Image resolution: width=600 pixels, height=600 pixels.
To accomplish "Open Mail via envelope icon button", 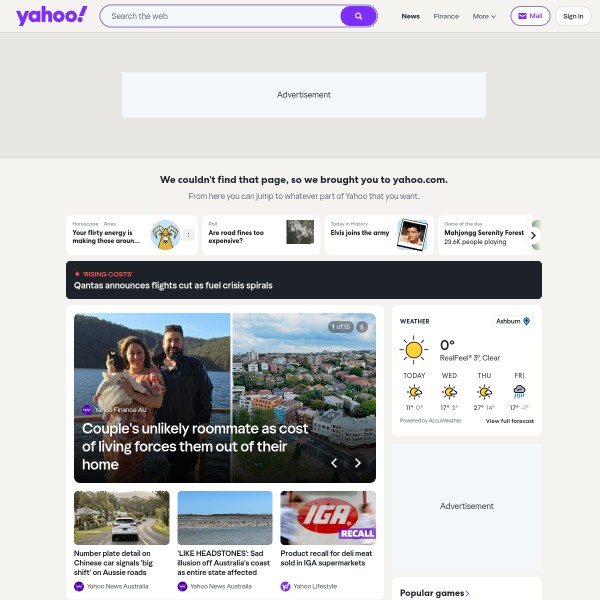I will coord(530,16).
